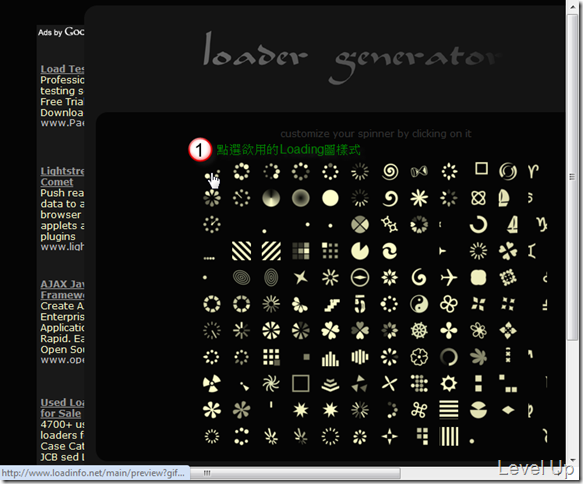Select the circle with lens shape inside

pos(360,277)
